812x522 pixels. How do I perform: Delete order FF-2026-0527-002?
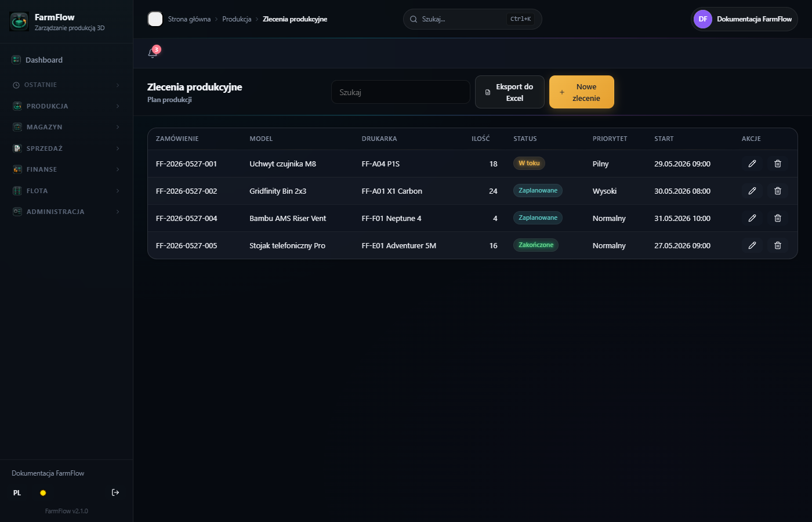(778, 191)
